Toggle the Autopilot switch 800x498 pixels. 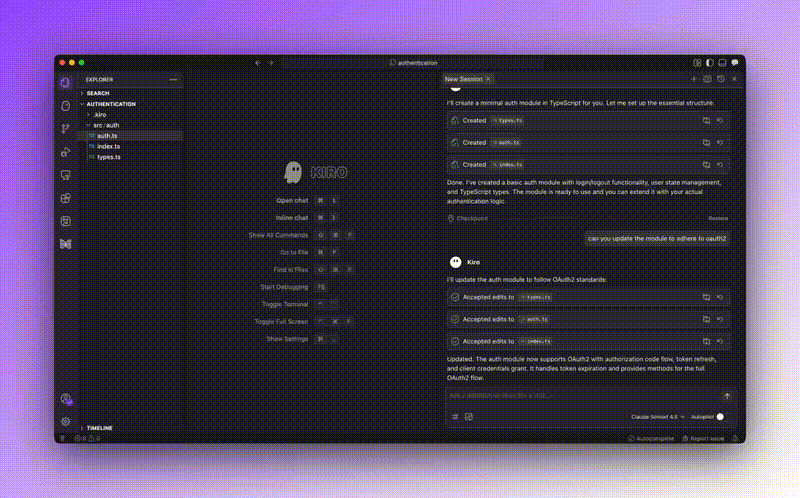[720, 417]
